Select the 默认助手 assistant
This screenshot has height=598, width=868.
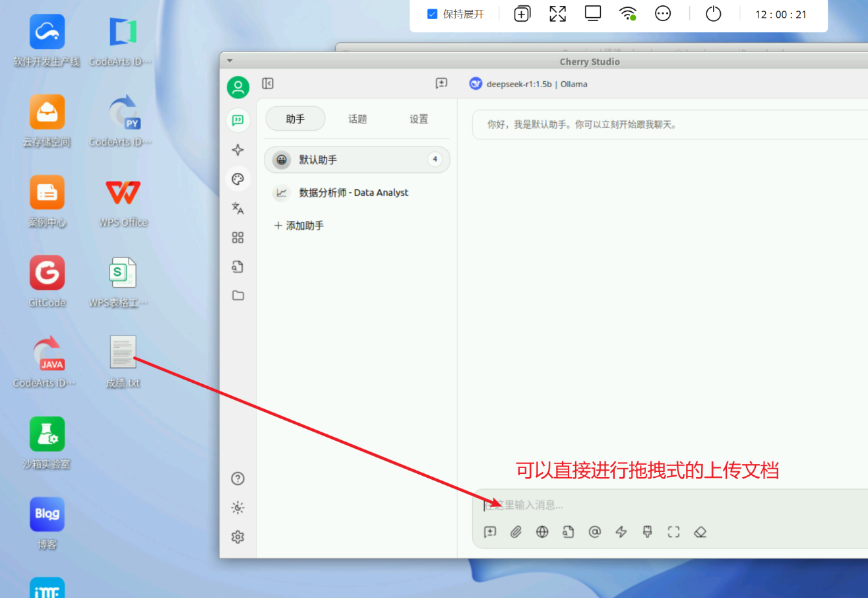tap(357, 160)
